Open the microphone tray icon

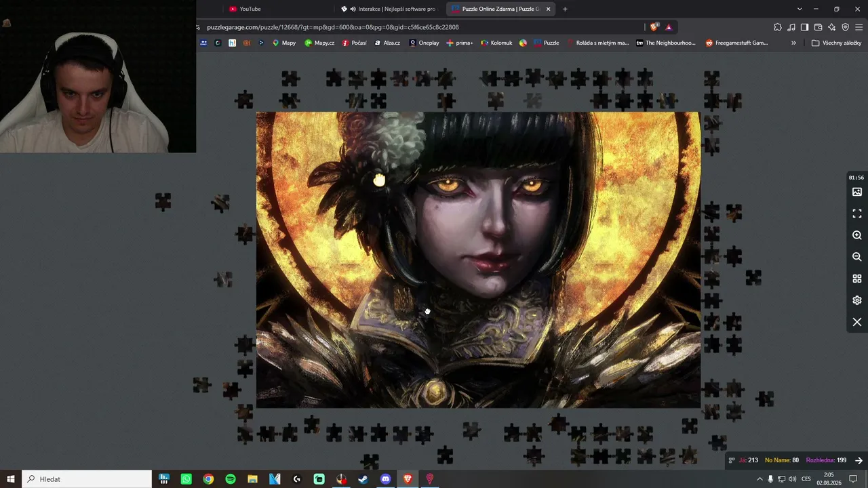[x=770, y=479]
